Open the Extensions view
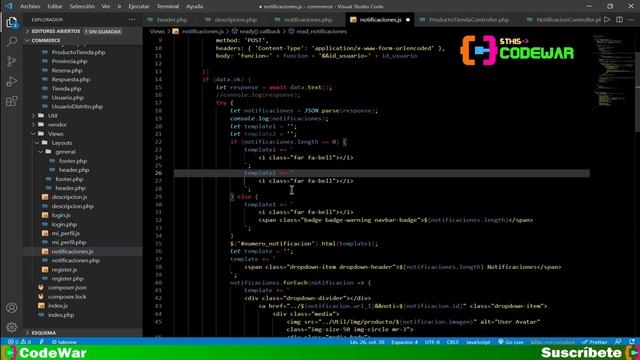Viewport: 640px width, 360px height. [x=12, y=101]
